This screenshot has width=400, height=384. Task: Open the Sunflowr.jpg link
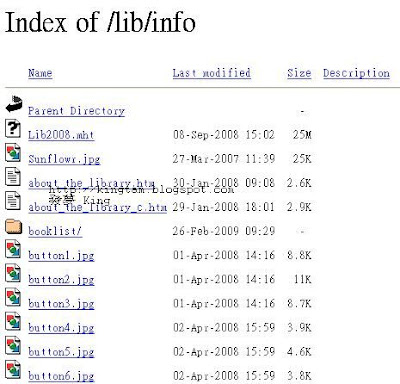coord(64,159)
